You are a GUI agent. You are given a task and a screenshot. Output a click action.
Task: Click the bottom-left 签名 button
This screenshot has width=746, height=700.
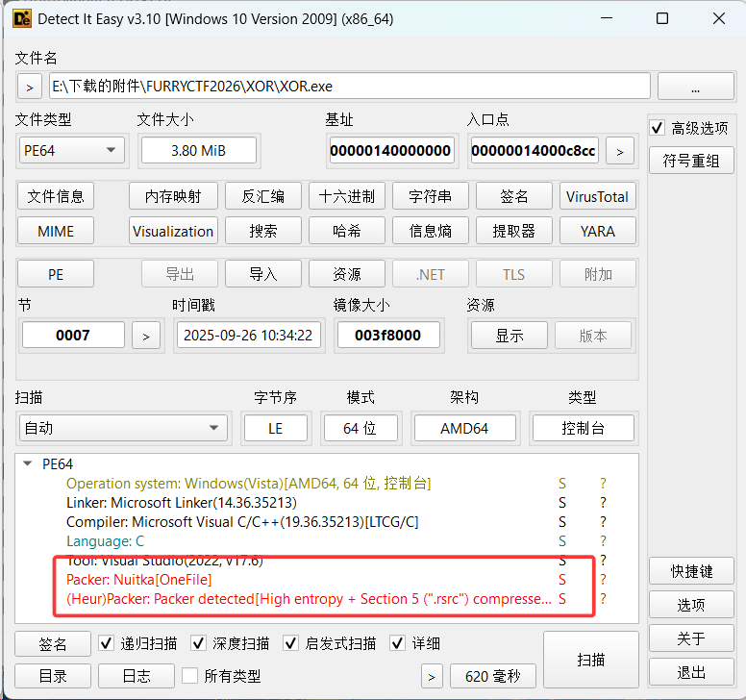53,644
